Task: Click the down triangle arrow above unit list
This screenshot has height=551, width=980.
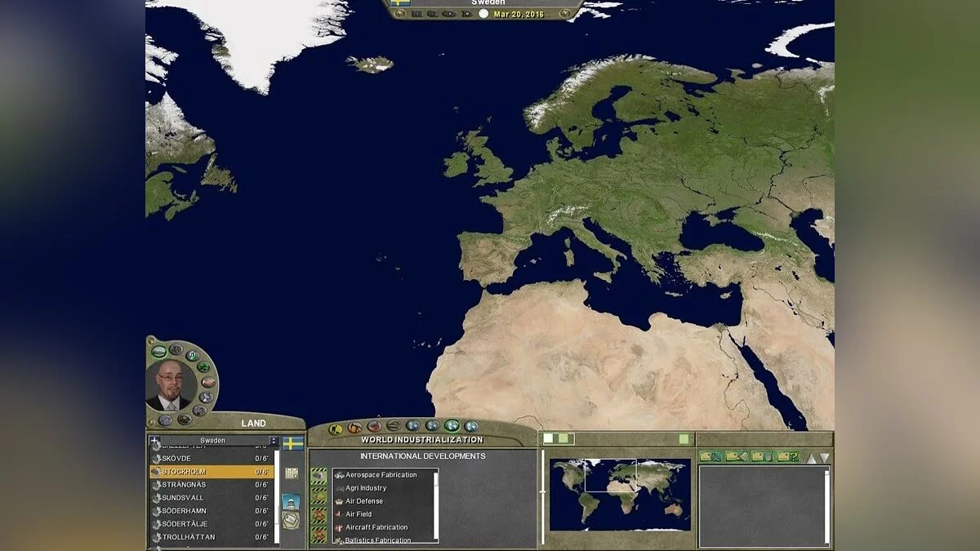Action: point(824,457)
